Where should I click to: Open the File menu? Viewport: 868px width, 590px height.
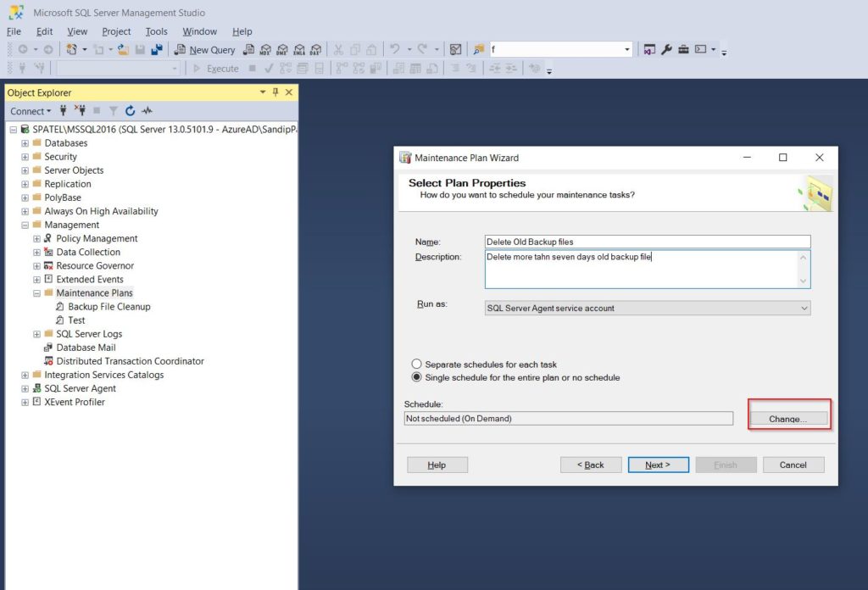tap(14, 31)
